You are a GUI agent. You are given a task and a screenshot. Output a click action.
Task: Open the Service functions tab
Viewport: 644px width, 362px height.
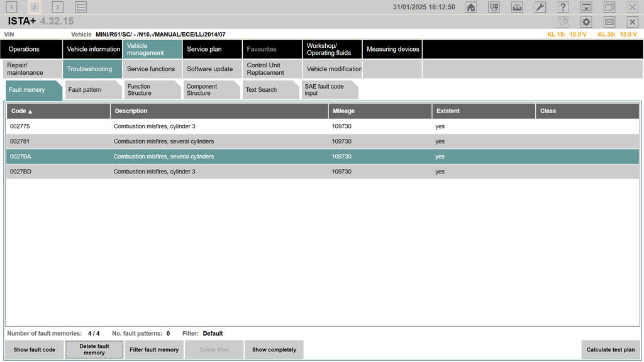151,69
